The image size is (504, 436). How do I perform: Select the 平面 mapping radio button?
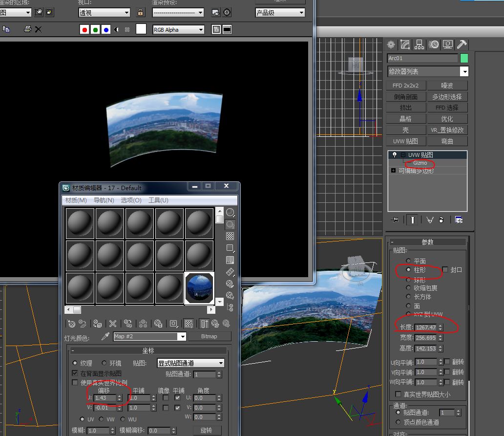(408, 261)
